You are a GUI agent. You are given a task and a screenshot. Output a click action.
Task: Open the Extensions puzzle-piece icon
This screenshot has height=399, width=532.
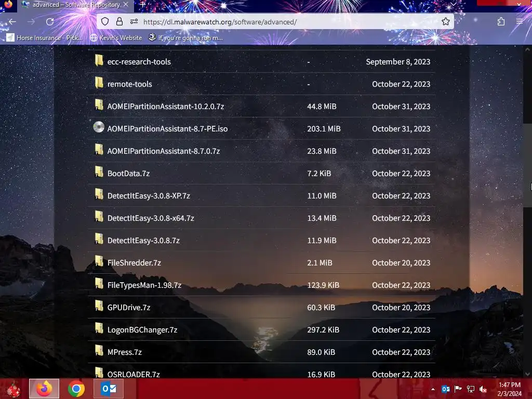tap(501, 22)
